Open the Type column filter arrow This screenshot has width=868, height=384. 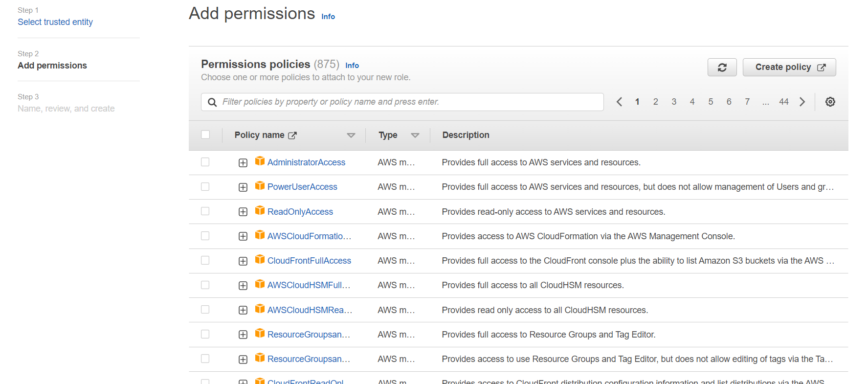pyautogui.click(x=415, y=136)
